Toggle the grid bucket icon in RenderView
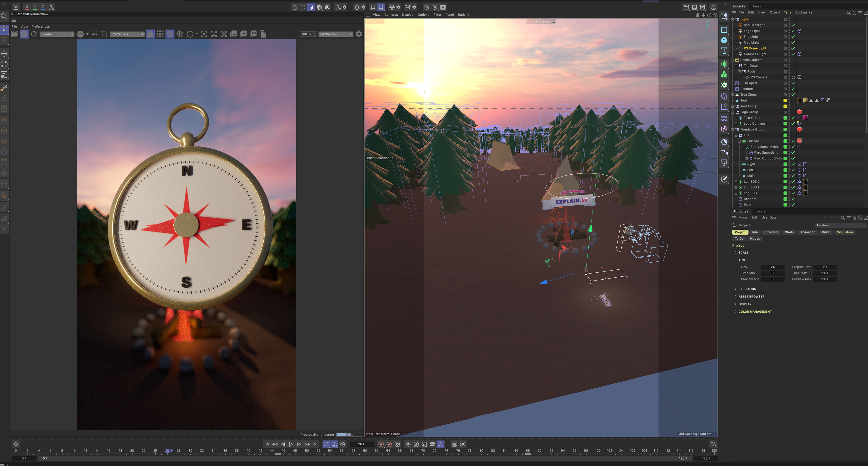This screenshot has height=466, width=868. pyautogui.click(x=160, y=34)
